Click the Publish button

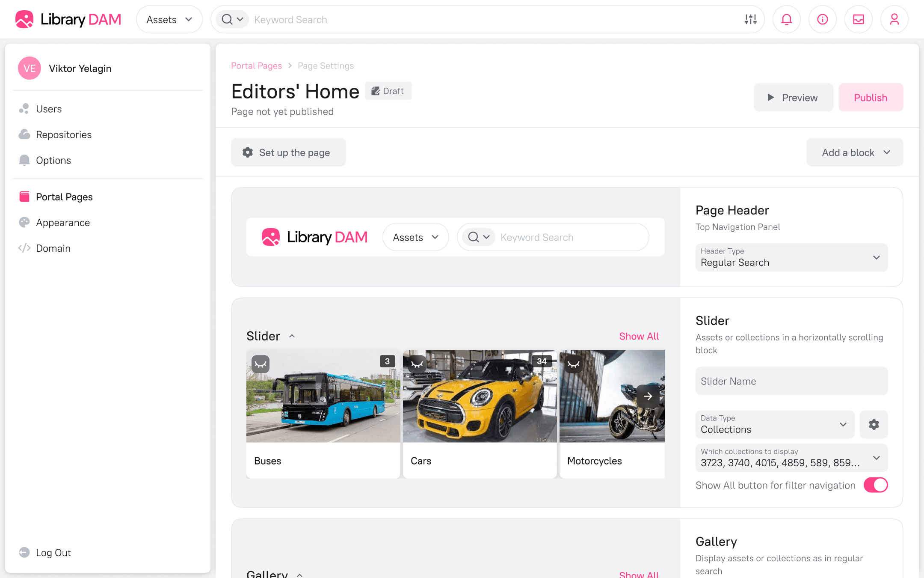click(870, 98)
